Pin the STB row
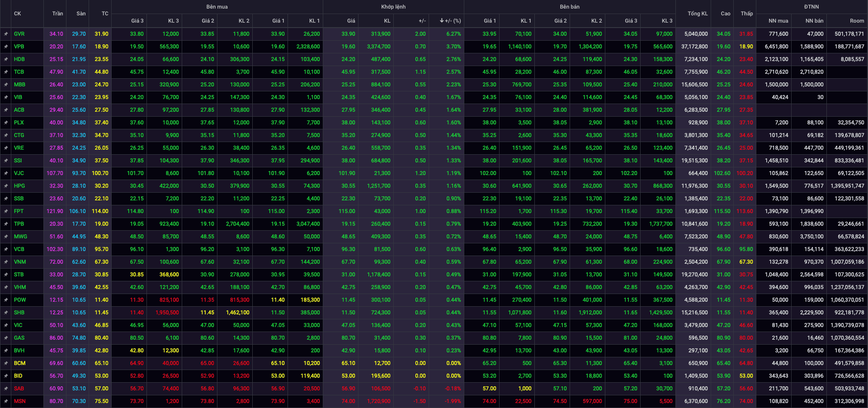This screenshot has width=868, height=408. 6,275
